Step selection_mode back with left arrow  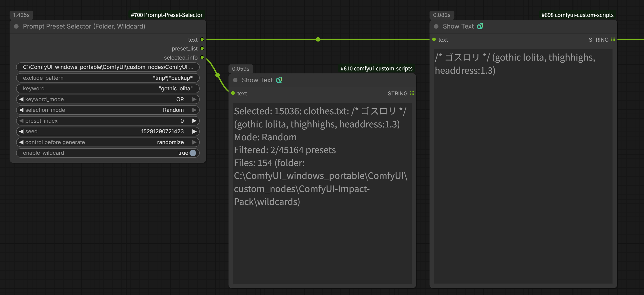(21, 110)
